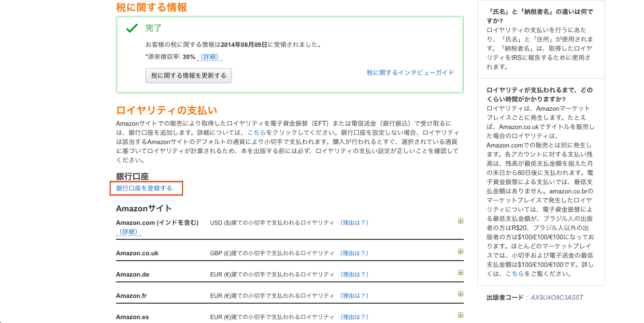Click the Amazon.fr site label
Screen dimensions: 644x323
point(131,296)
